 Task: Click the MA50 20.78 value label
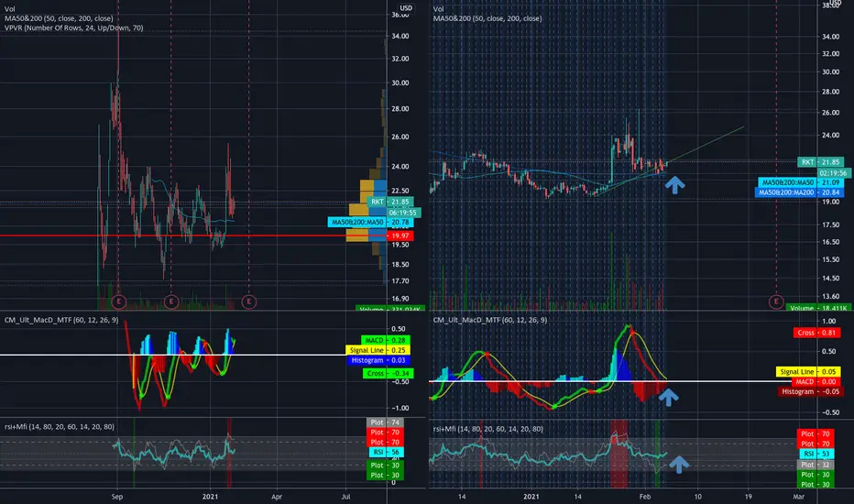pyautogui.click(x=370, y=223)
